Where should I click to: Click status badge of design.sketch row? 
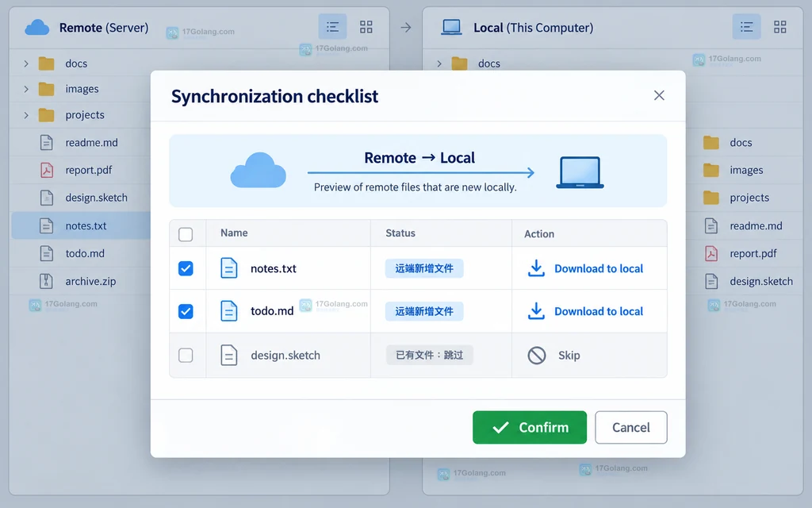tap(429, 355)
